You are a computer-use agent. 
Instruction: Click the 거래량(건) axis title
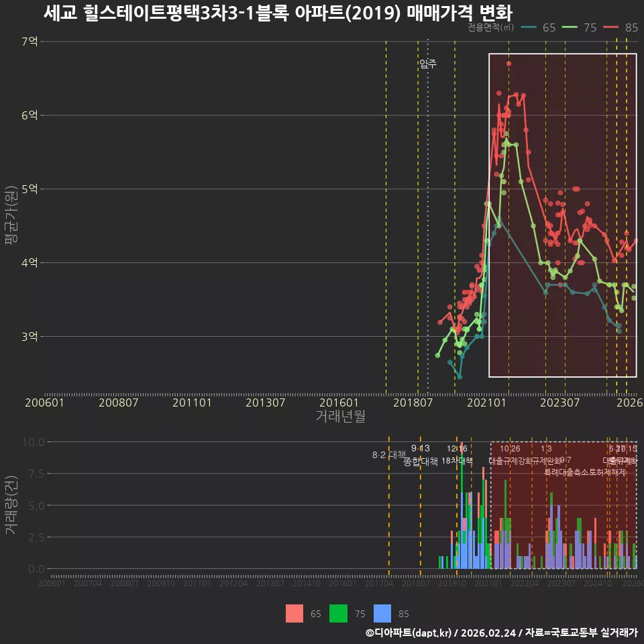click(11, 504)
